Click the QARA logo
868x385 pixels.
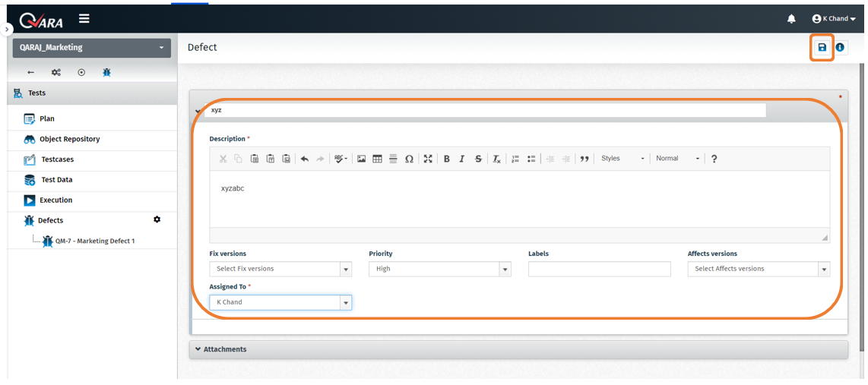41,21
